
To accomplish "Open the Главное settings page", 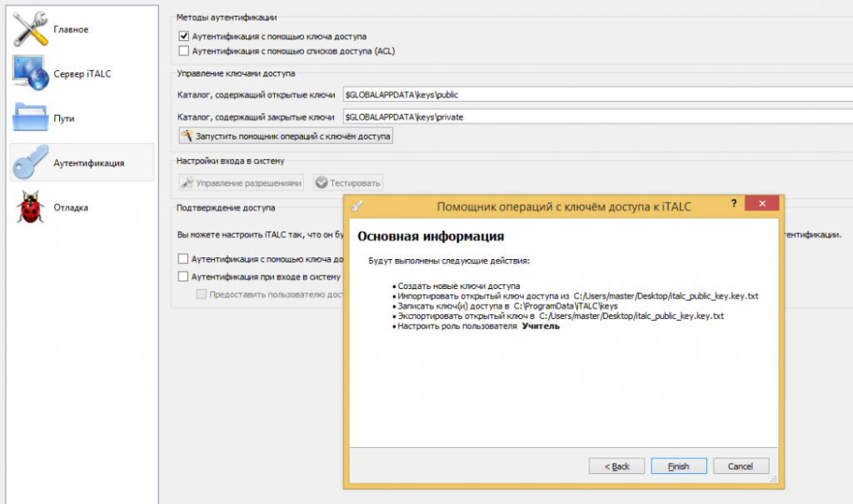I will click(82, 29).
